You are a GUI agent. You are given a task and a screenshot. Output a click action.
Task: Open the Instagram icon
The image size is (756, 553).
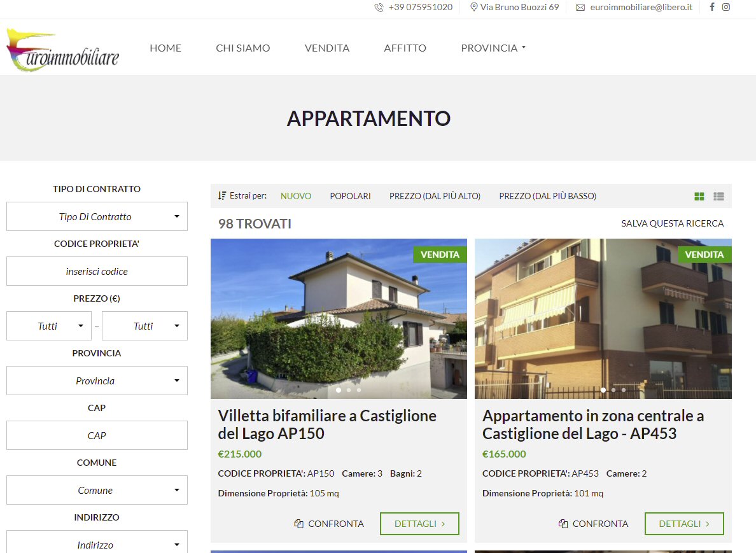[x=725, y=7]
